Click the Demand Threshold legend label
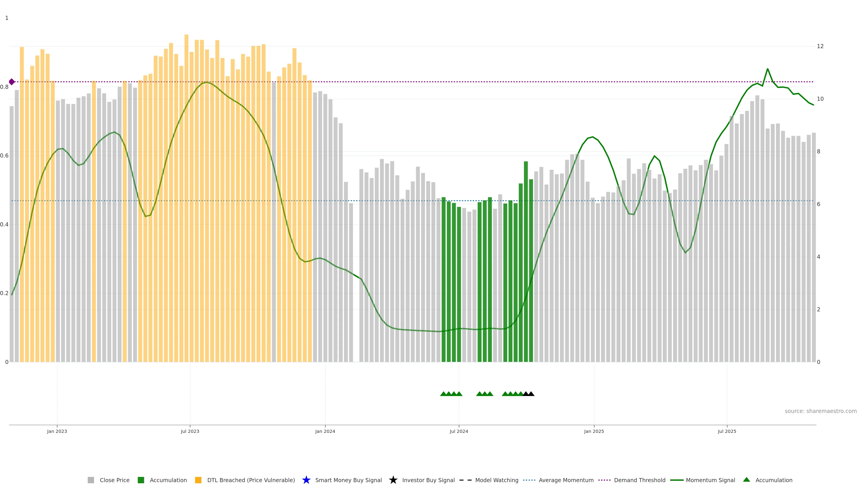The image size is (868, 488). 639,480
